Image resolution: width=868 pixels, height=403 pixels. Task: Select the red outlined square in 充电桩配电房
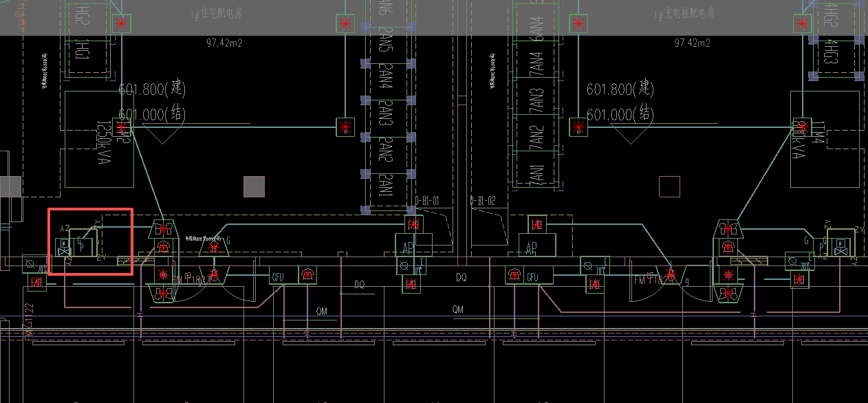(x=669, y=186)
